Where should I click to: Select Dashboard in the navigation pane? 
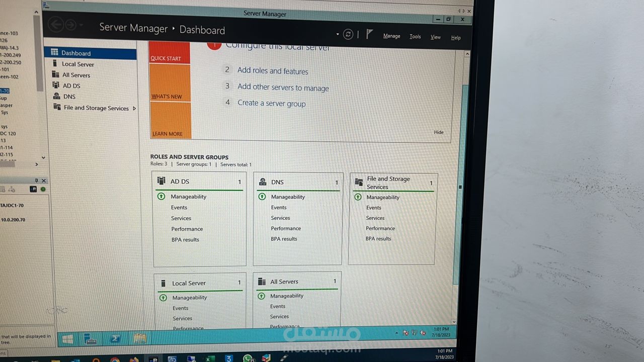[90, 53]
